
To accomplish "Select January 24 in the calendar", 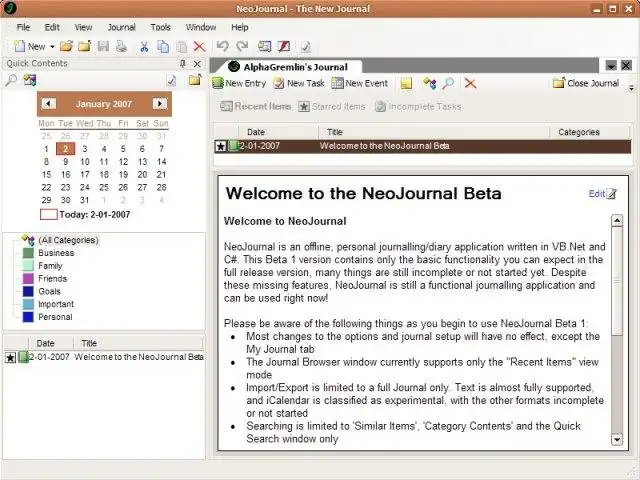I will click(84, 187).
